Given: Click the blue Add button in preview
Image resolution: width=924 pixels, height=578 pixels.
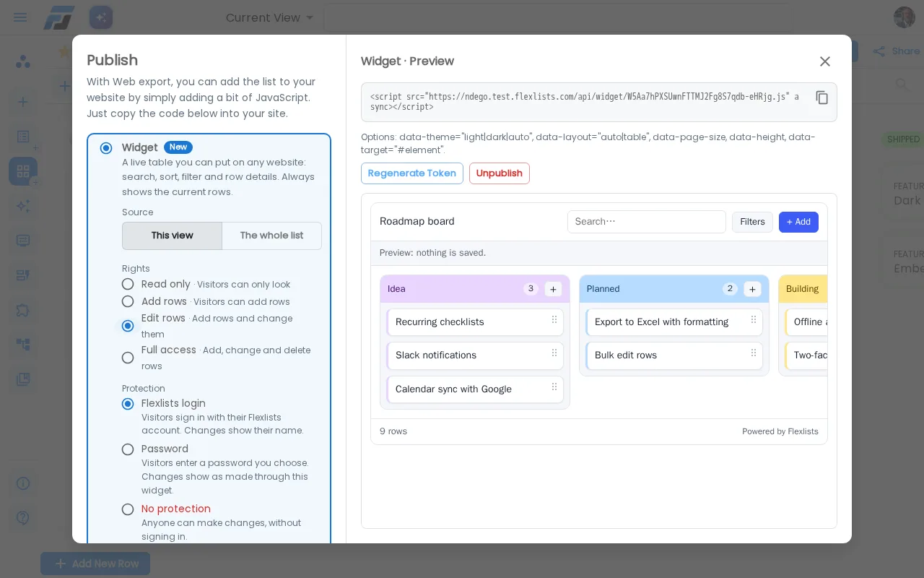Looking at the screenshot, I should [798, 222].
